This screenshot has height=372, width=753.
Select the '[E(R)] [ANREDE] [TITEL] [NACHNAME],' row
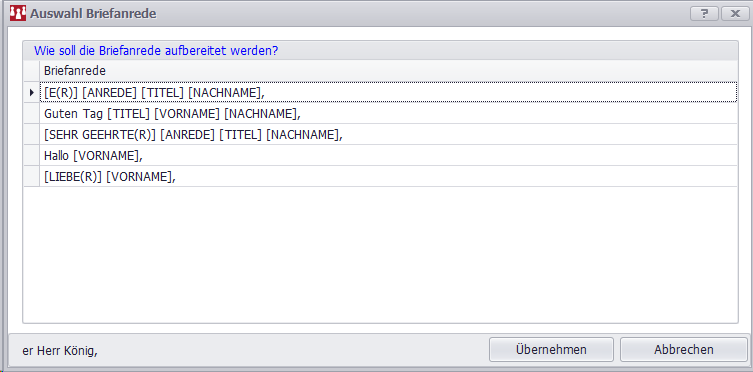coord(388,93)
